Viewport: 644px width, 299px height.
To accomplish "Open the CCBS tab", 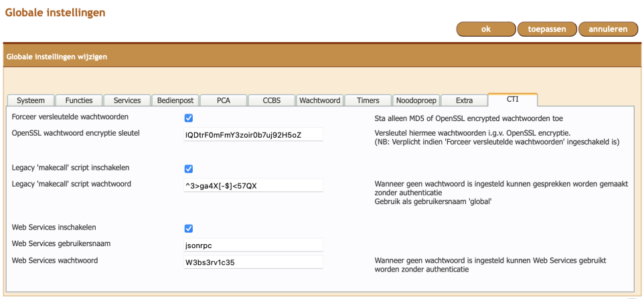I will pos(272,100).
